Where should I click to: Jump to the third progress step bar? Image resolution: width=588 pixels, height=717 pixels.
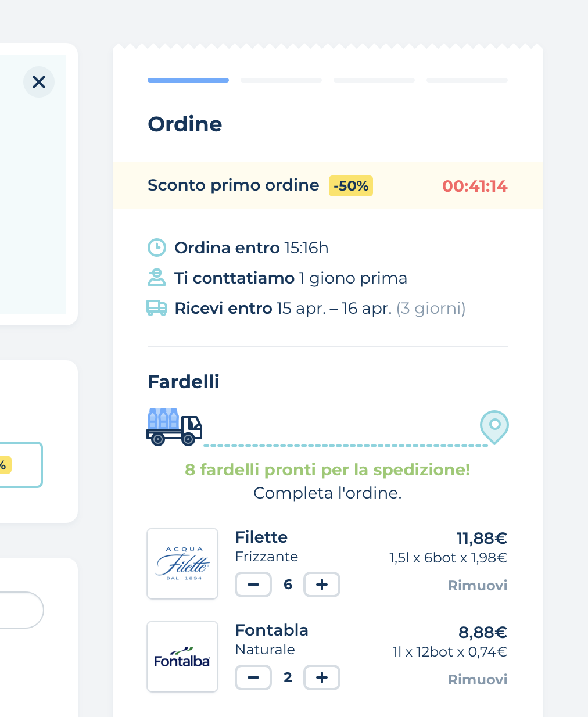pyautogui.click(x=374, y=80)
